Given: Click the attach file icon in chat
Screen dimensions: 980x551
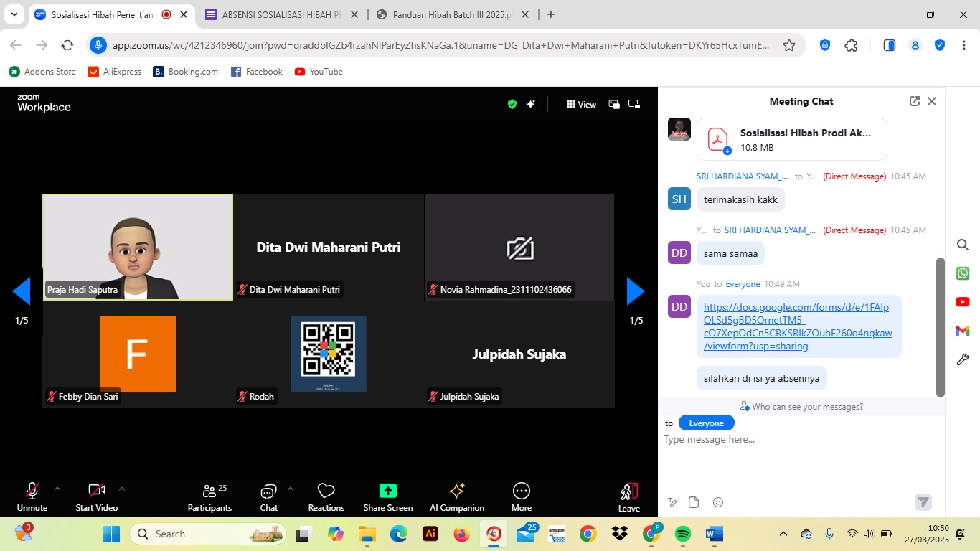Looking at the screenshot, I should (694, 502).
